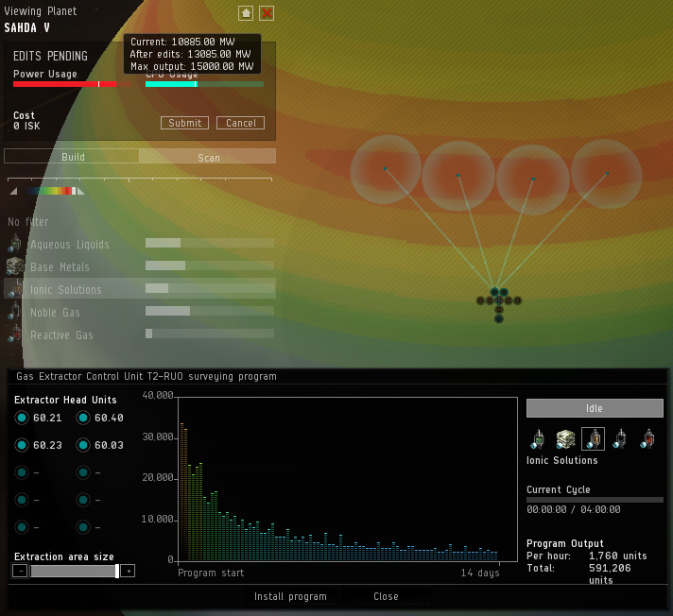Click the right arrow of resource color range
Viewport: 673px width, 616px height.
80,191
